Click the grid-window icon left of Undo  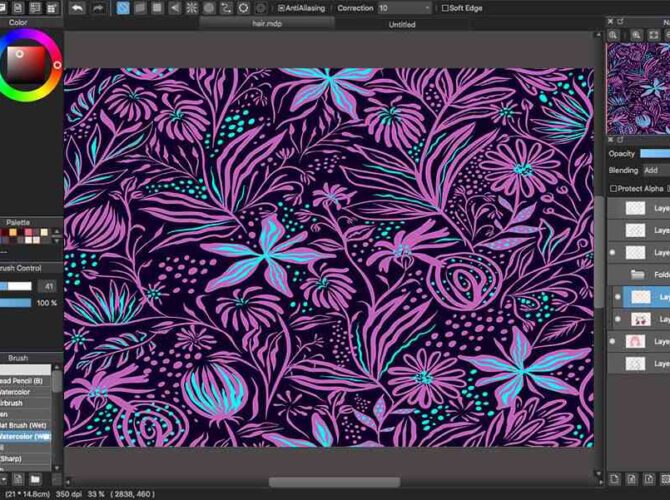(x=52, y=8)
